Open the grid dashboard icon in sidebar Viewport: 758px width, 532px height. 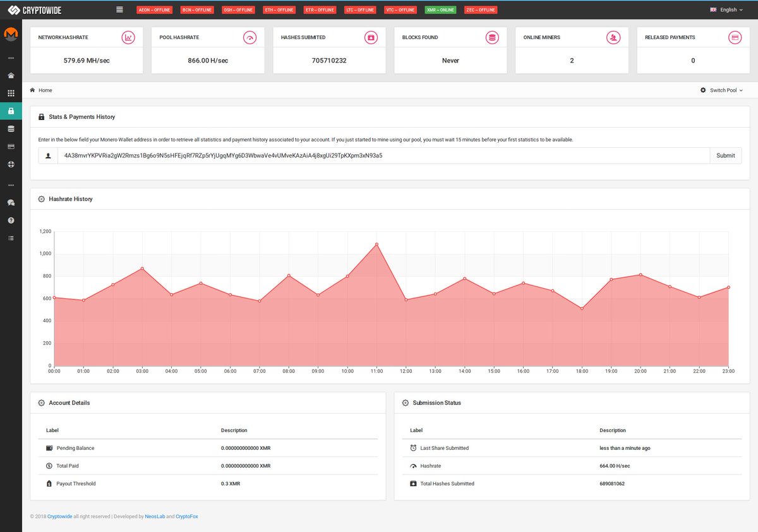coord(11,94)
